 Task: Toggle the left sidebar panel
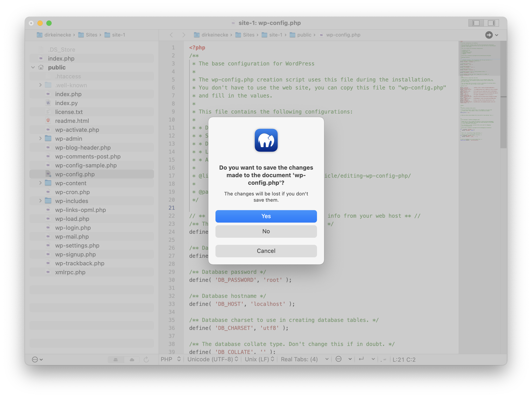tap(476, 23)
